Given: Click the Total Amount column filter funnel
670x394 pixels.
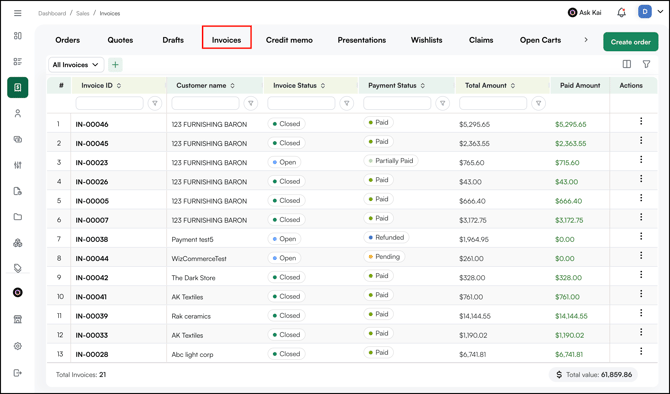Looking at the screenshot, I should tap(538, 103).
